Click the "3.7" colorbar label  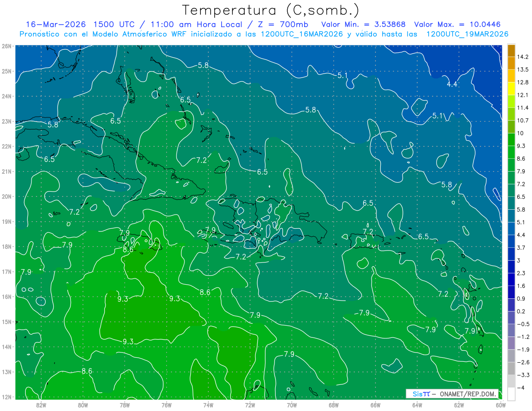click(521, 247)
